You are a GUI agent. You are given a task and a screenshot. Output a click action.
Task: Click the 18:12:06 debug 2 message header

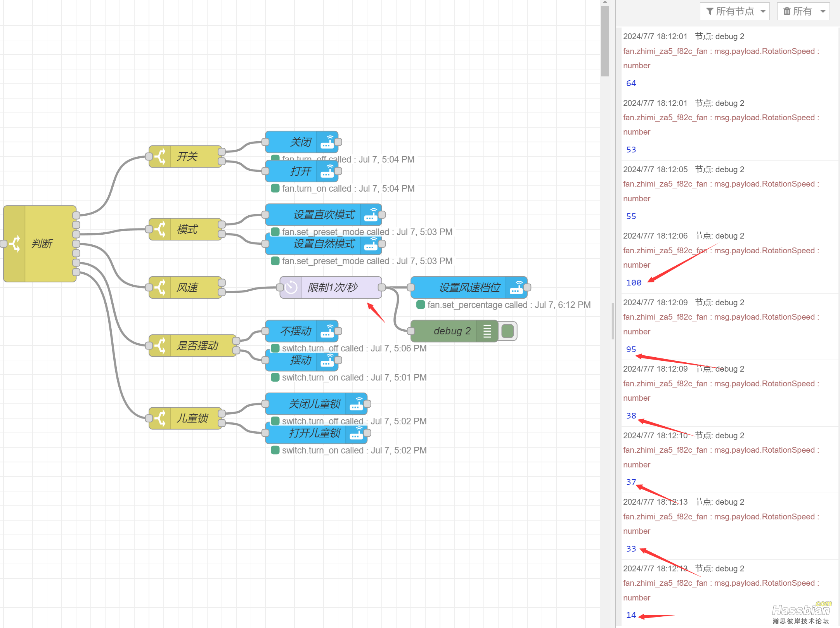[684, 236]
